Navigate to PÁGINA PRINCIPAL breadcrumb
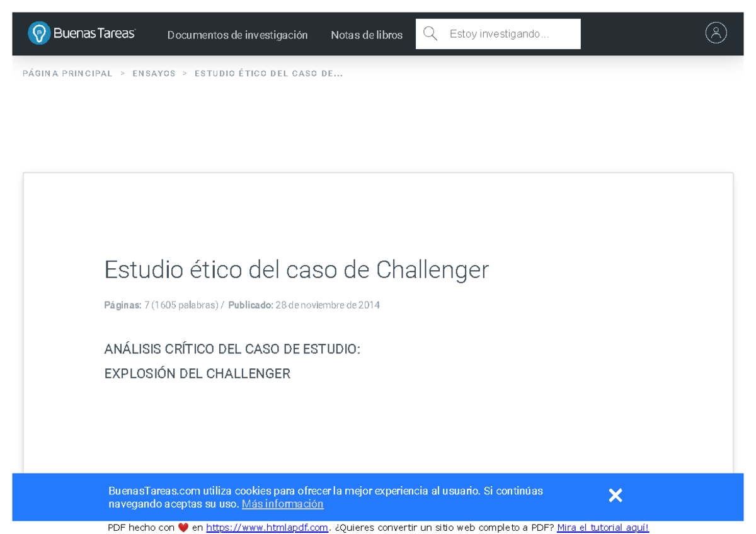Screen dimensions: 756x534 [67, 73]
